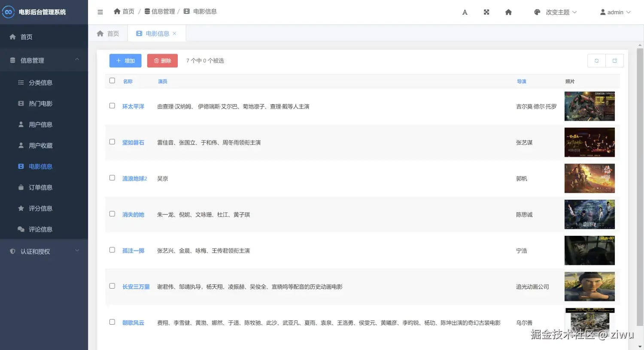644x350 pixels.
Task: Click the red 删除 button
Action: (x=162, y=61)
